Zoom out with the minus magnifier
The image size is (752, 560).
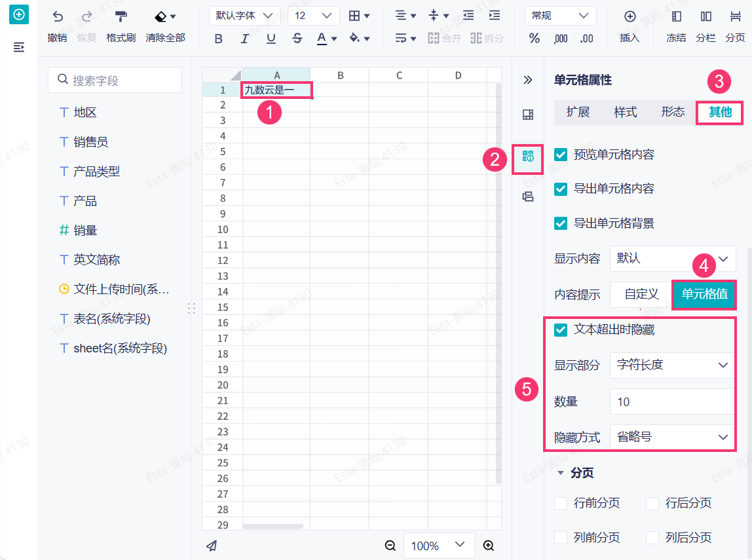tap(390, 546)
